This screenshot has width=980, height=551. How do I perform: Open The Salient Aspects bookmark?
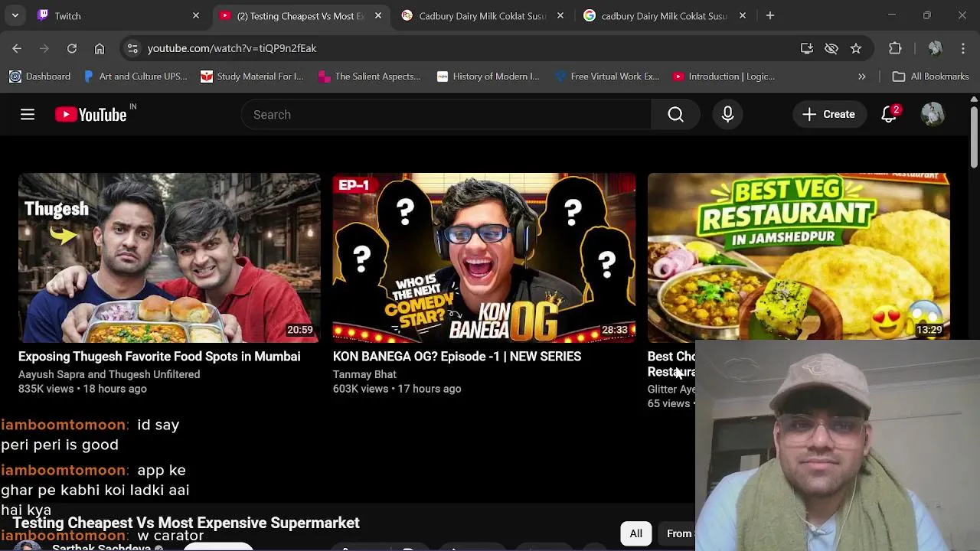click(x=369, y=77)
